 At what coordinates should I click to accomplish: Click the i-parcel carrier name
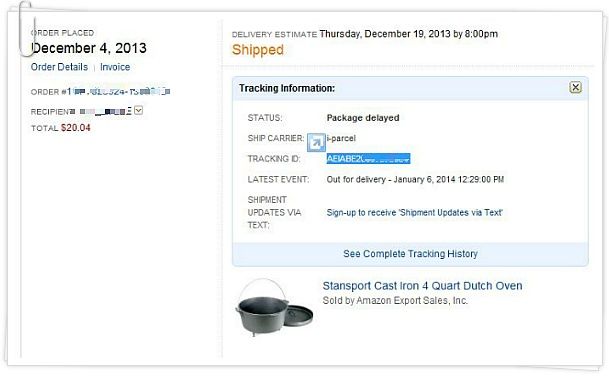pyautogui.click(x=341, y=138)
